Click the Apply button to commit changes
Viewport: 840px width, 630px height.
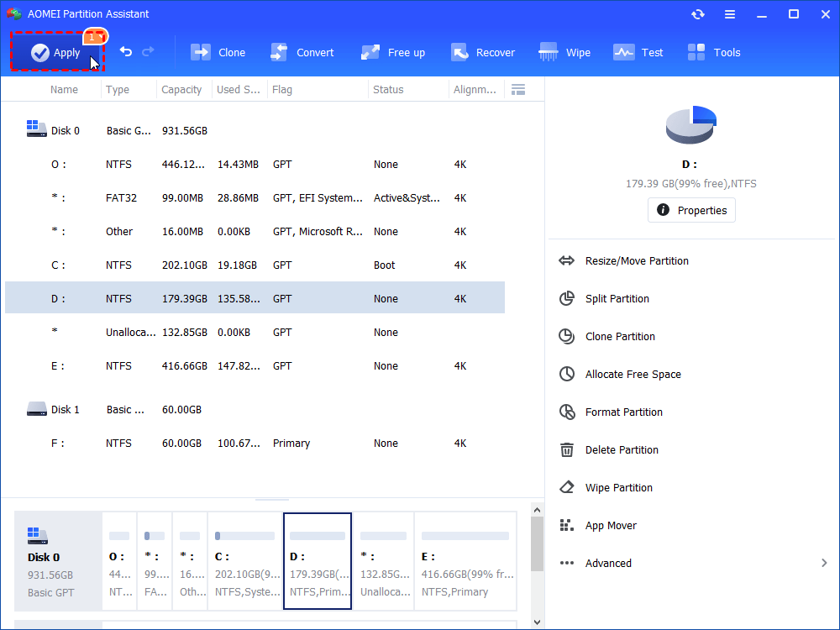[56, 53]
